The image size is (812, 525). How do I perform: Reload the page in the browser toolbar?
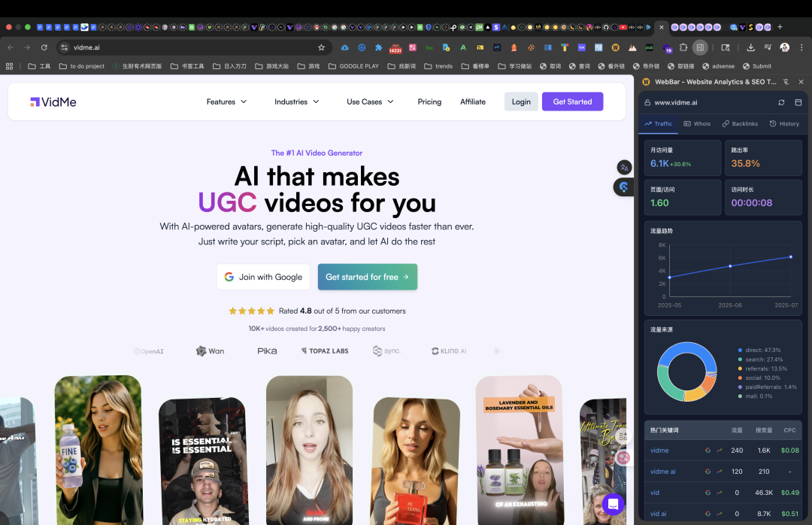pyautogui.click(x=44, y=47)
